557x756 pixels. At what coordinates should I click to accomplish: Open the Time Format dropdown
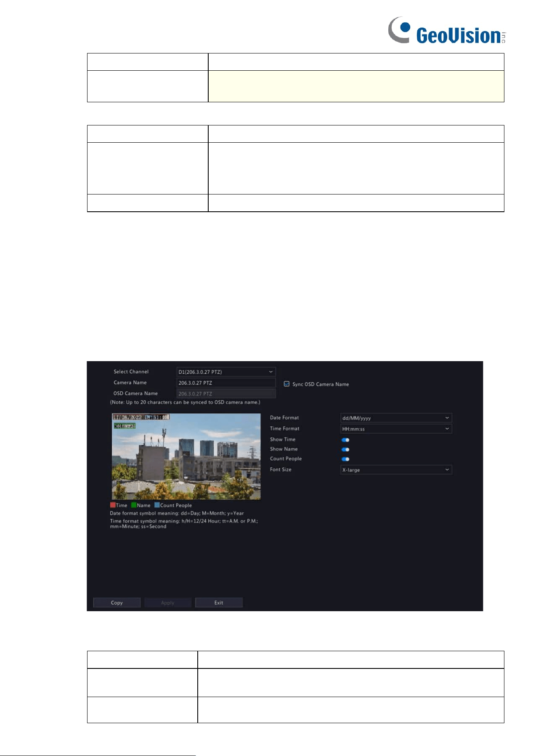tap(396, 429)
